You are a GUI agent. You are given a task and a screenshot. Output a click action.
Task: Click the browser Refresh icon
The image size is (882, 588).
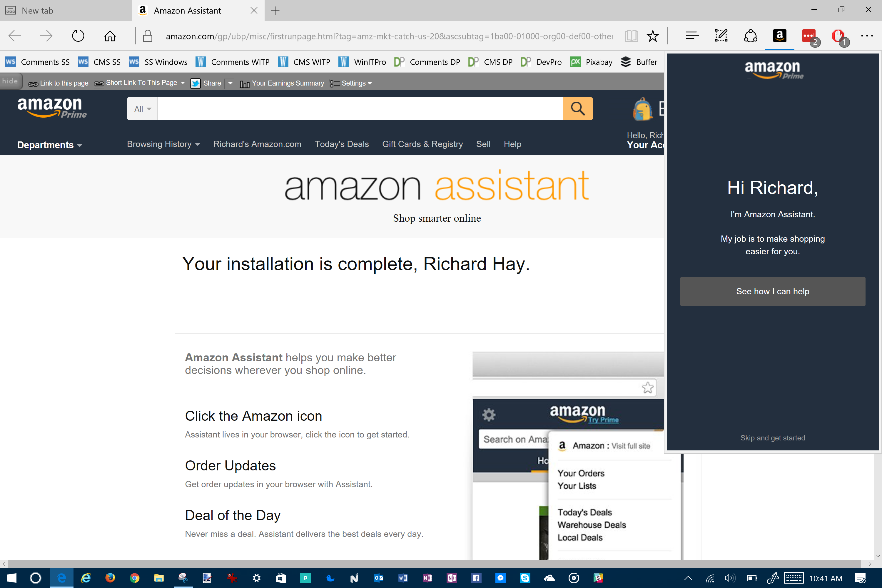pyautogui.click(x=78, y=36)
